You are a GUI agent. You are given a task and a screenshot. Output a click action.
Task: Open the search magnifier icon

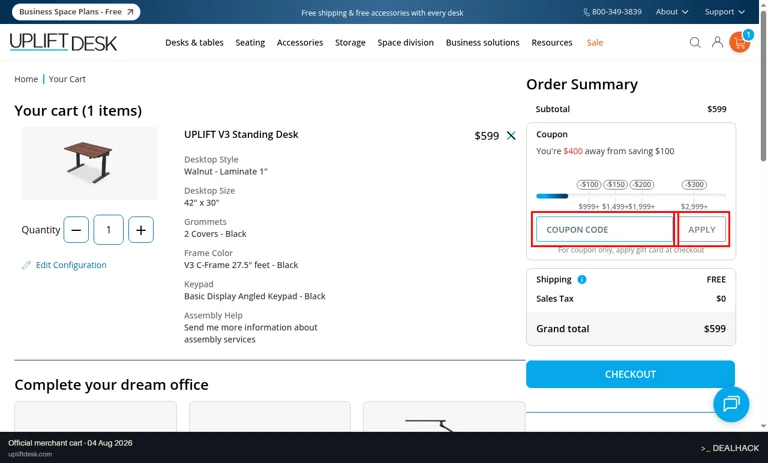tap(695, 43)
